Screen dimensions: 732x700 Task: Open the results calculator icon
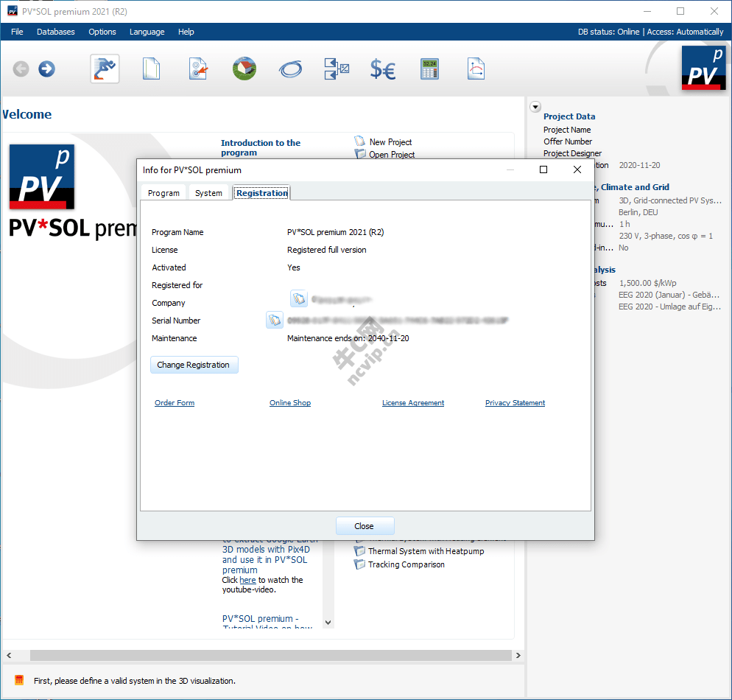tap(429, 69)
